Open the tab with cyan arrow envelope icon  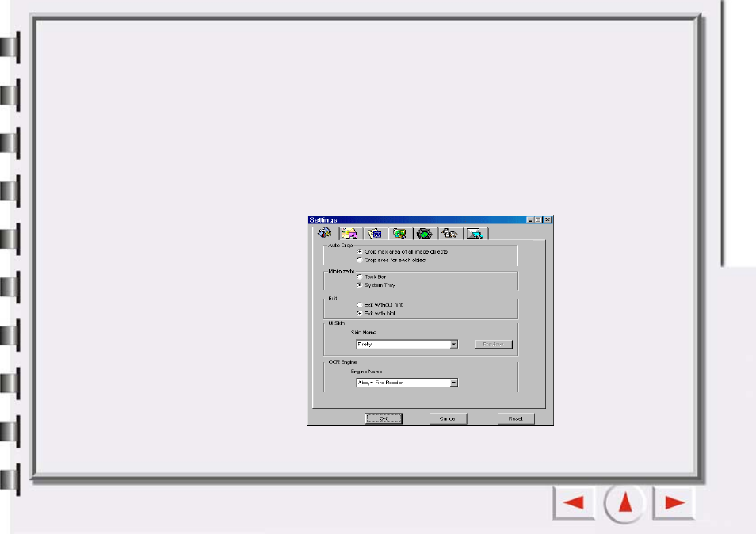[x=475, y=234]
